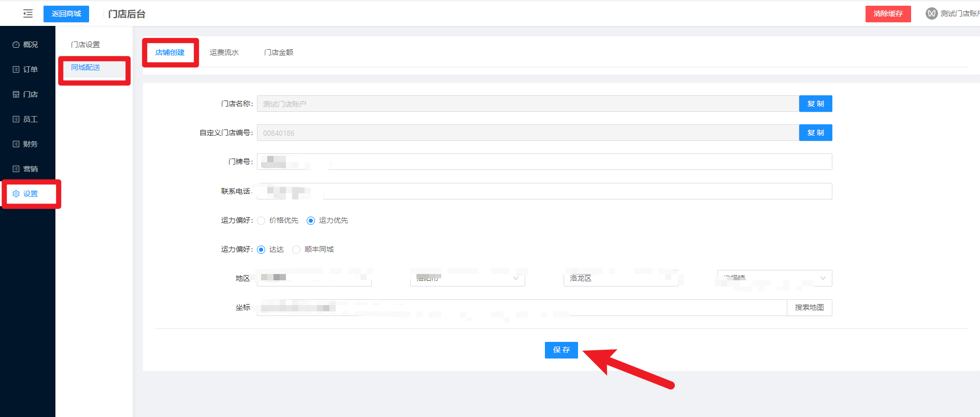Viewport: 980px width, 417px height.
Task: Click the red 清除缓存 button
Action: pos(888,14)
